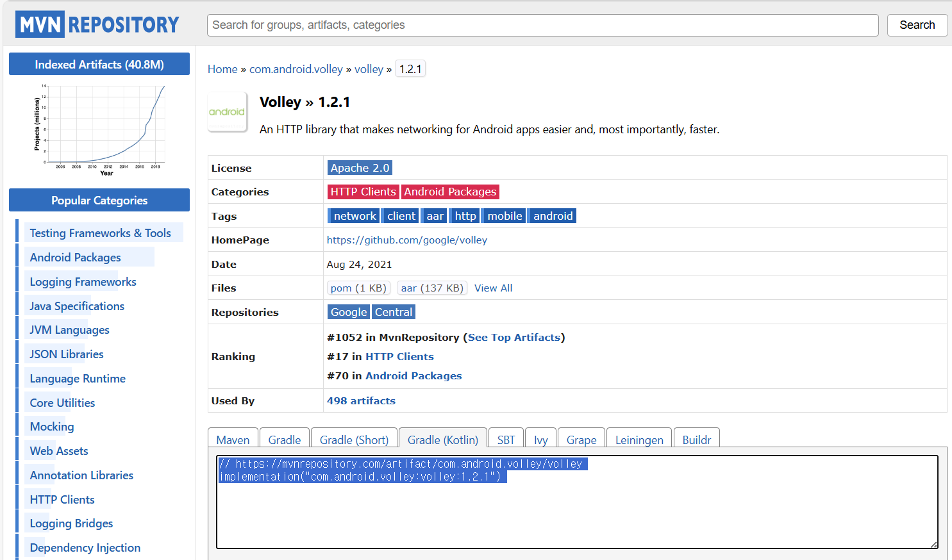Open the HTTP Clients category badge
The width and height of the screenshot is (952, 560).
363,192
